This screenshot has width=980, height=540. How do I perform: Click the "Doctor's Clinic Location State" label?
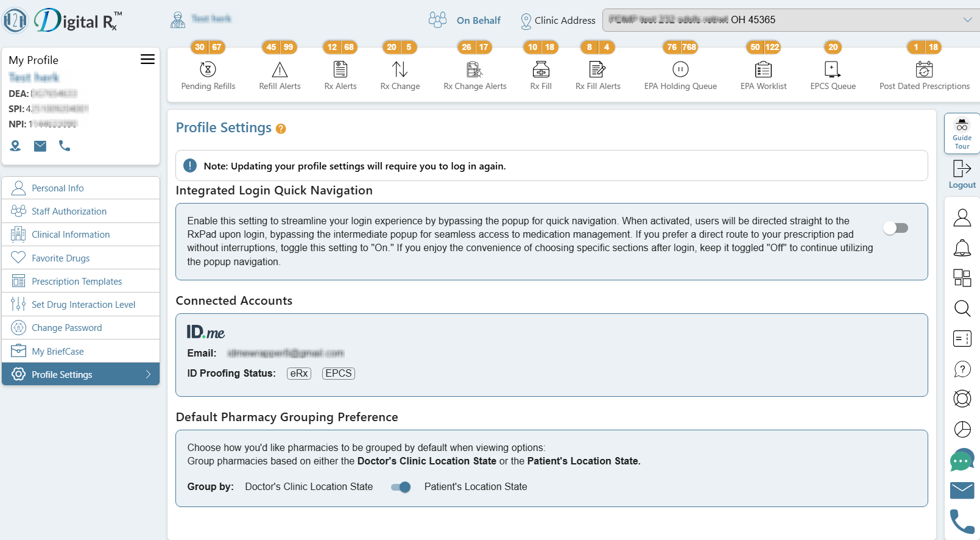point(309,487)
